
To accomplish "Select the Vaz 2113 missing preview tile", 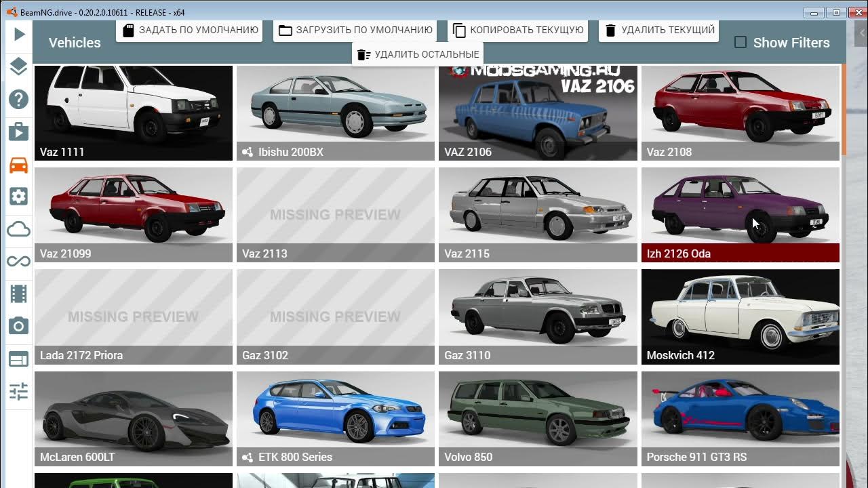I will click(x=336, y=215).
